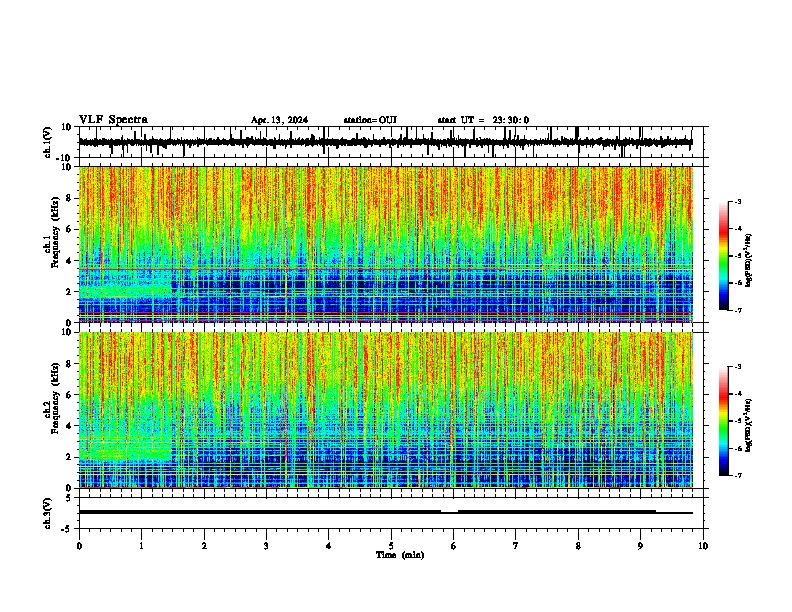This screenshot has width=792, height=612.
Task: Click the ch.1 voltage waveform trace
Action: click(385, 142)
